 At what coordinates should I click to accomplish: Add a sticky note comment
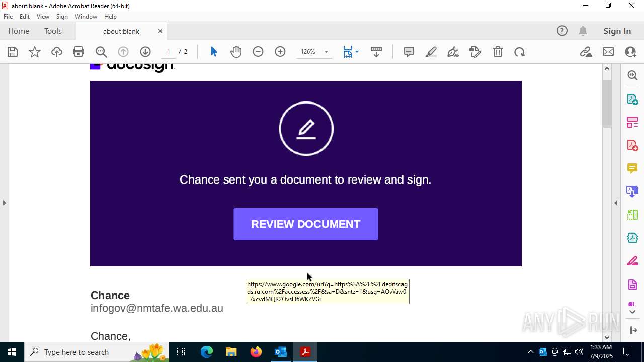click(x=409, y=52)
